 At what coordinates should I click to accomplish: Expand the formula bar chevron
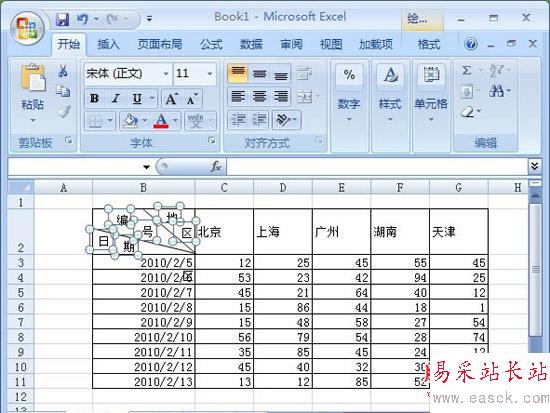[535, 166]
